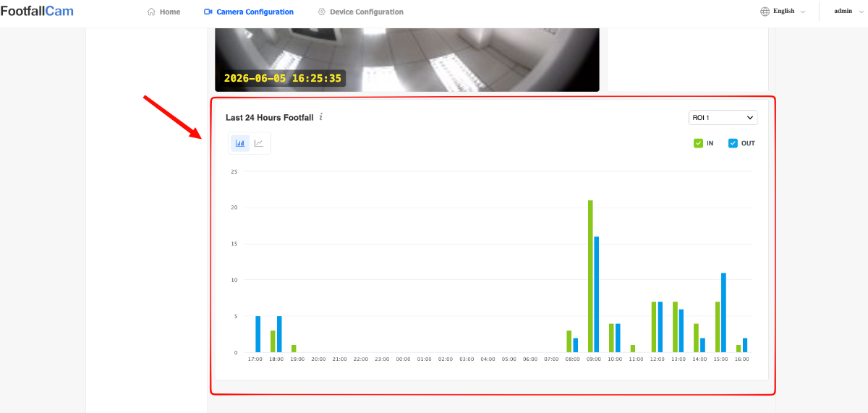Click the blue 17:00 OUT bar
The width and height of the screenshot is (868, 413).
pos(258,334)
